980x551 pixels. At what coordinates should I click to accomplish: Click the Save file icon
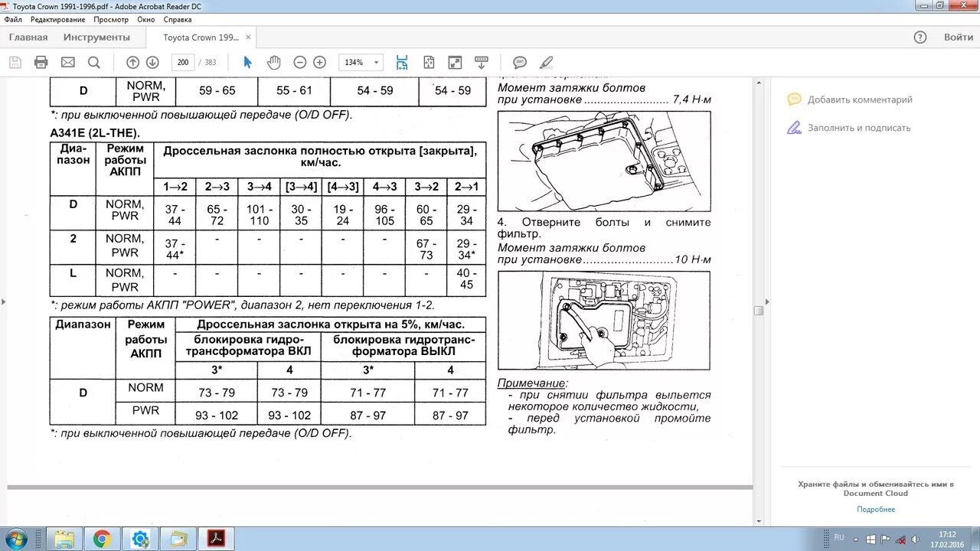[15, 62]
